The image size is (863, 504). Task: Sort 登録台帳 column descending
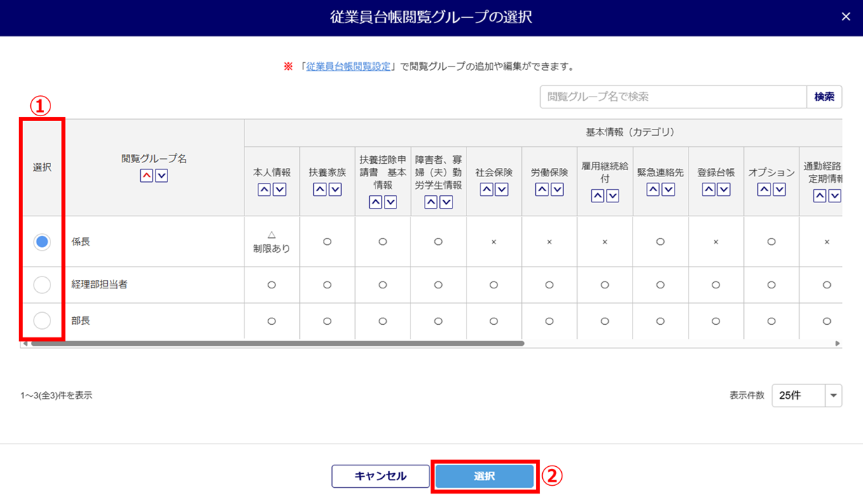724,189
